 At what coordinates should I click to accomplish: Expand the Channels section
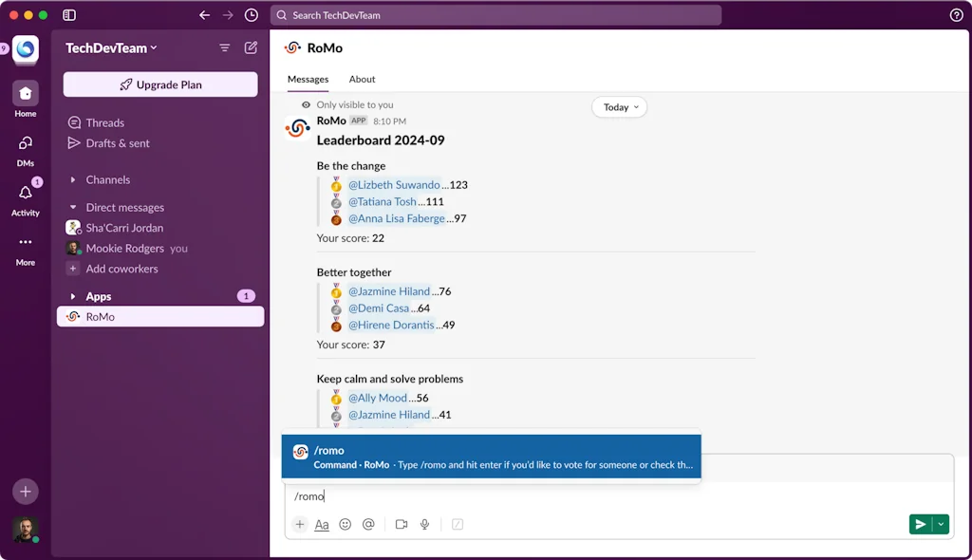tap(73, 179)
